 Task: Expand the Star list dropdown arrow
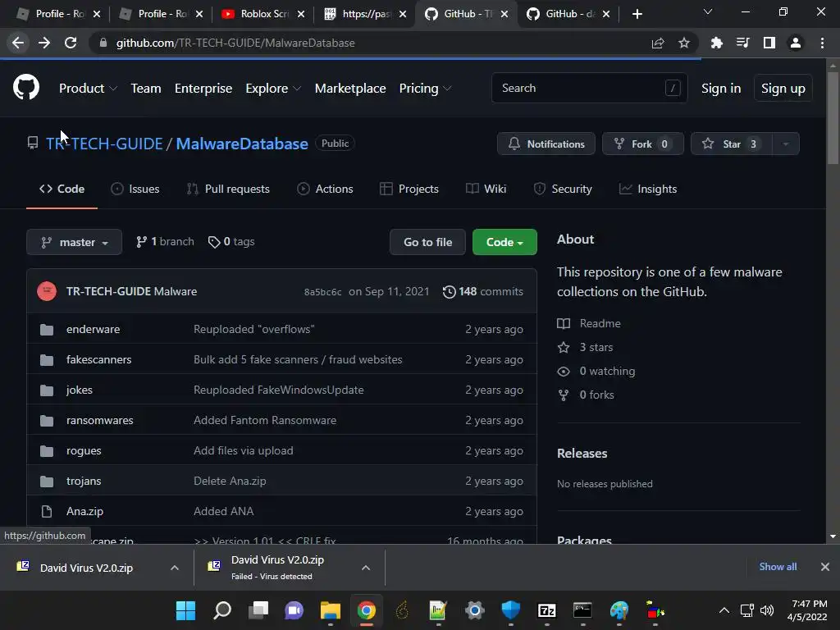click(786, 144)
